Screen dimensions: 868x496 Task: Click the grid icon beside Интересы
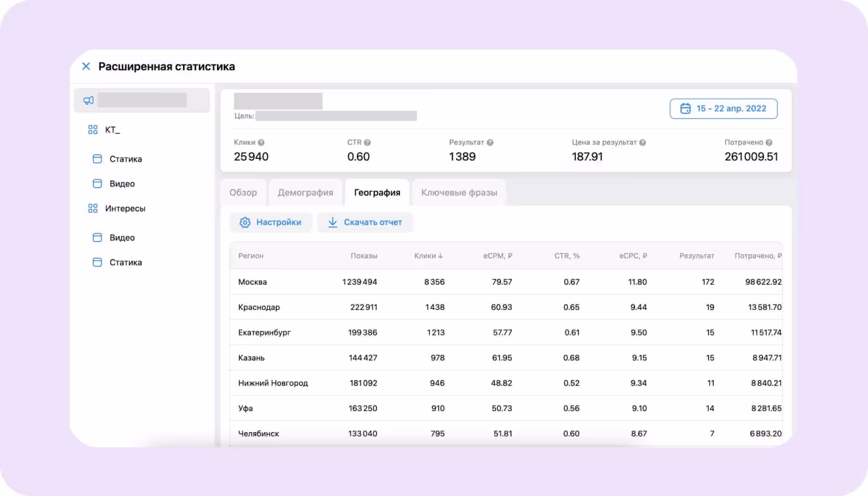pos(93,208)
